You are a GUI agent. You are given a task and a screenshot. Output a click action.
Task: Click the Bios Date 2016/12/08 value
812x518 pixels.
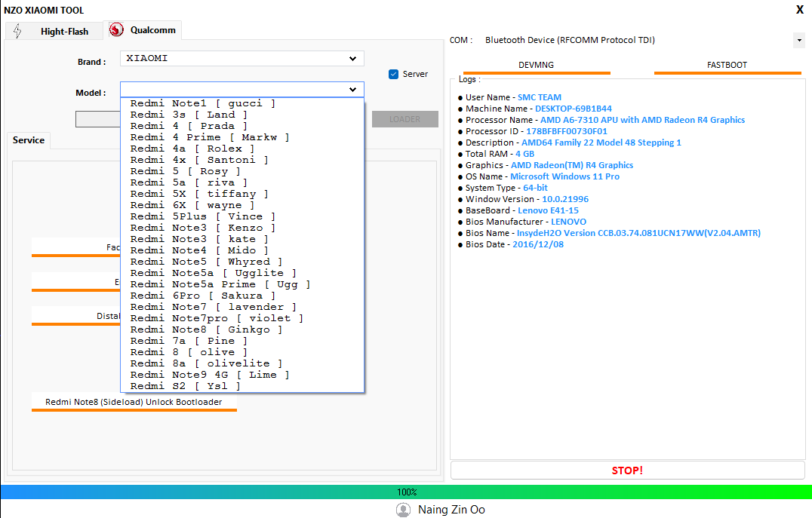(x=538, y=245)
